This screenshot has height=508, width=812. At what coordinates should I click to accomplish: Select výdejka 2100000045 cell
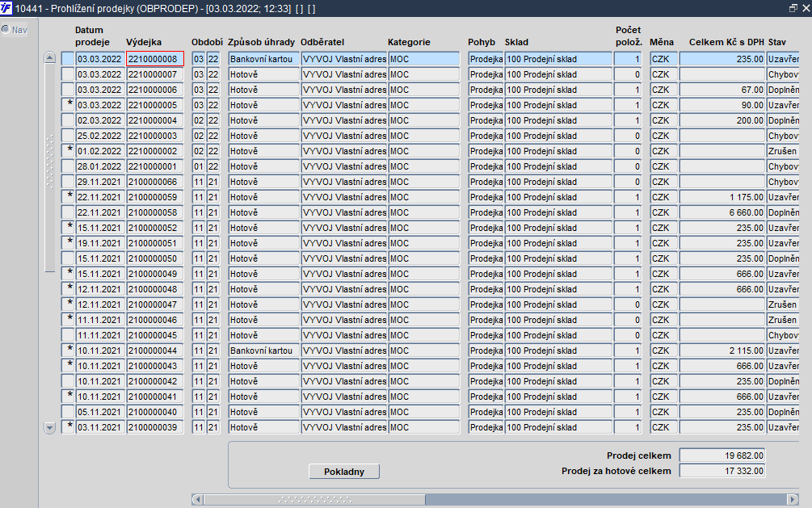(x=155, y=335)
